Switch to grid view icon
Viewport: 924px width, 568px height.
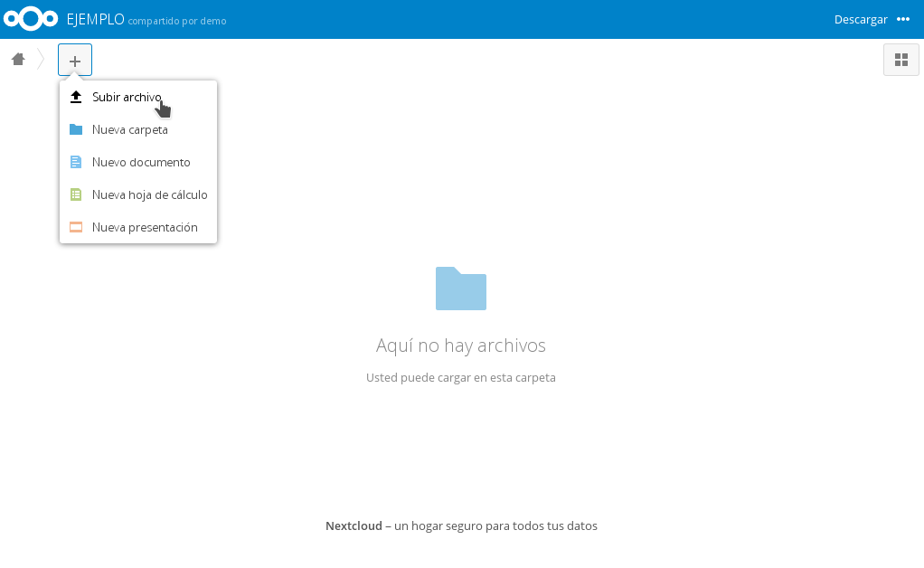click(901, 60)
